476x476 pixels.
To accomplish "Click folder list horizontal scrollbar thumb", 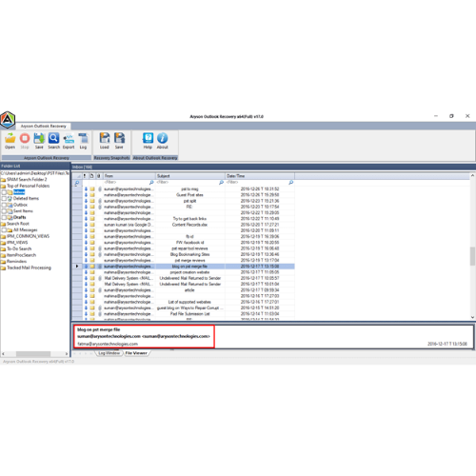I will click(33, 354).
